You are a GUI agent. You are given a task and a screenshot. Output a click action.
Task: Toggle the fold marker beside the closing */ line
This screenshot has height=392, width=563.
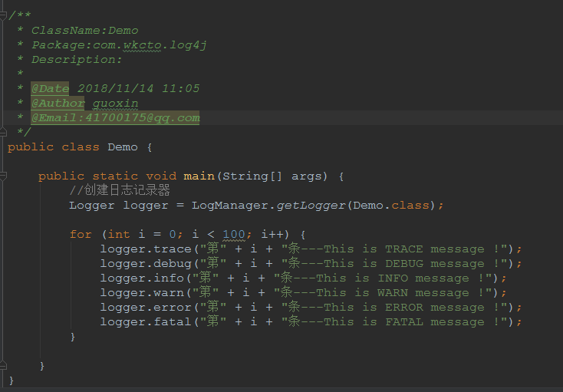pyautogui.click(x=3, y=132)
